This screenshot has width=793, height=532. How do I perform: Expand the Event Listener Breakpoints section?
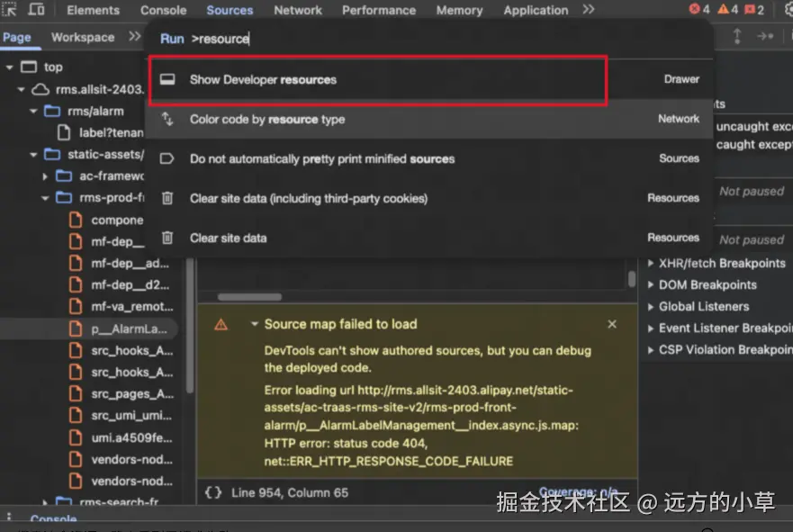pyautogui.click(x=651, y=329)
